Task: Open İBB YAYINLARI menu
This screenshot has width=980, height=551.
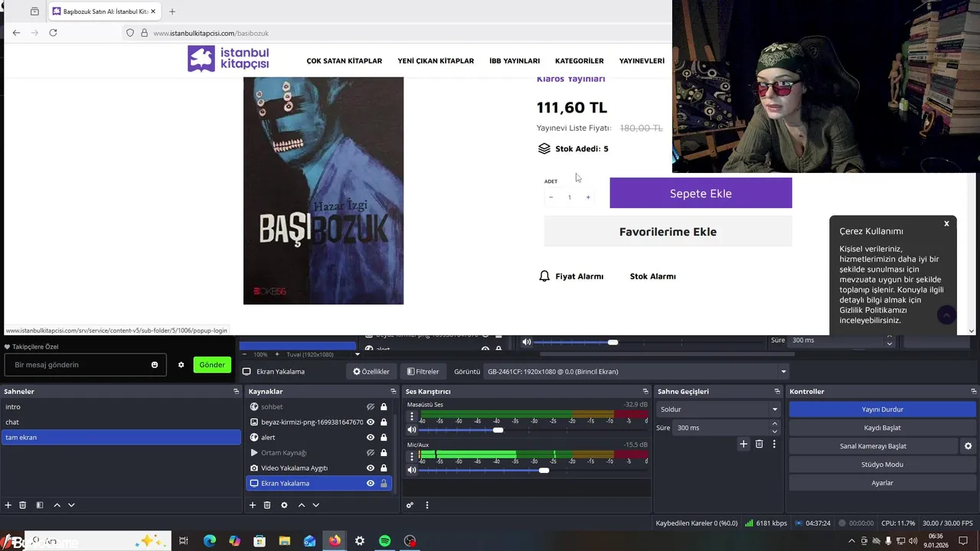Action: tap(514, 60)
